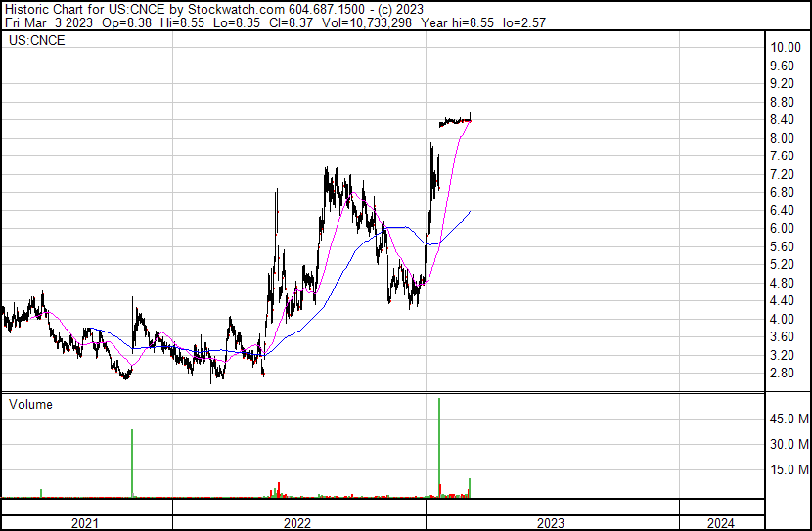Click the 30.0 M volume axis label
This screenshot has height=531, width=812.
point(789,444)
